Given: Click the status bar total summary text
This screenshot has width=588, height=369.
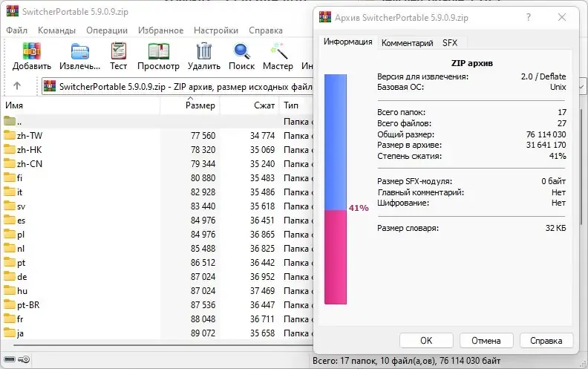Looking at the screenshot, I should point(407,361).
